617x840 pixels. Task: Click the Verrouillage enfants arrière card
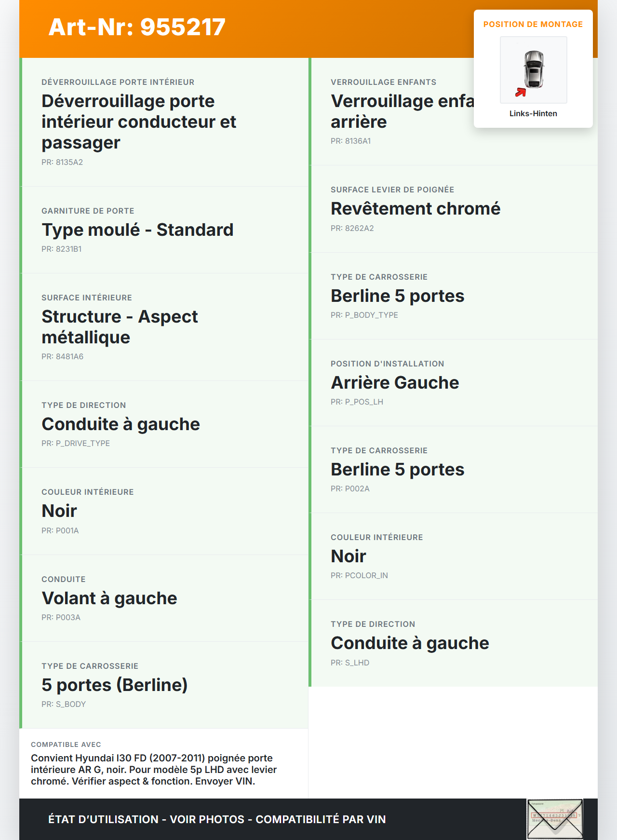[390, 111]
